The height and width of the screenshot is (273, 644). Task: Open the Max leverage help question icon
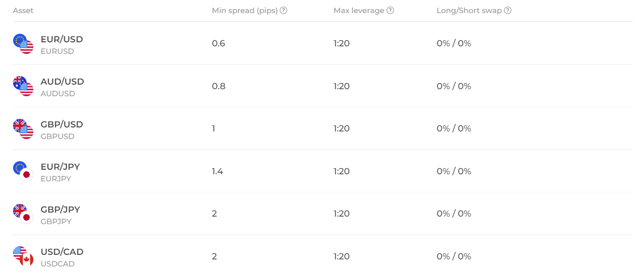point(390,11)
